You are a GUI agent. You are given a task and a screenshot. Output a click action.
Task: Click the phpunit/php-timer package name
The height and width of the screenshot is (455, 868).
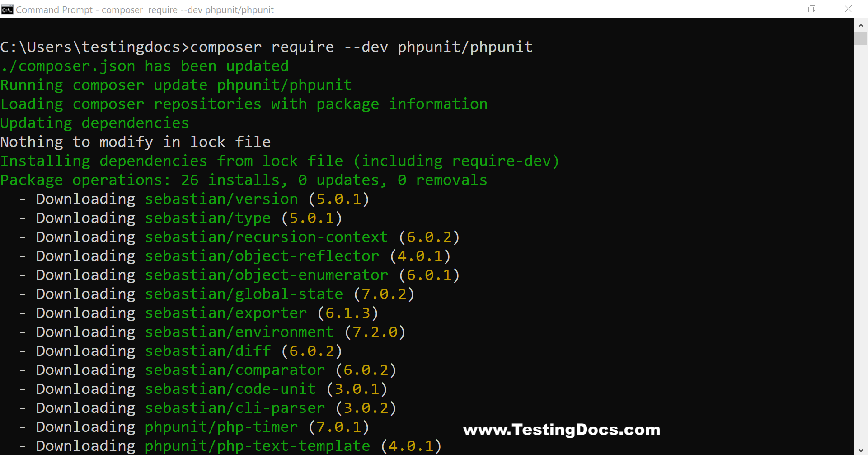coord(221,427)
